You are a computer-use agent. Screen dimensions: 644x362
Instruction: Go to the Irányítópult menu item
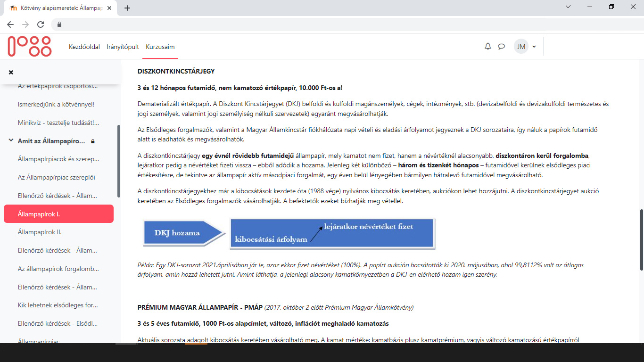[x=123, y=47]
